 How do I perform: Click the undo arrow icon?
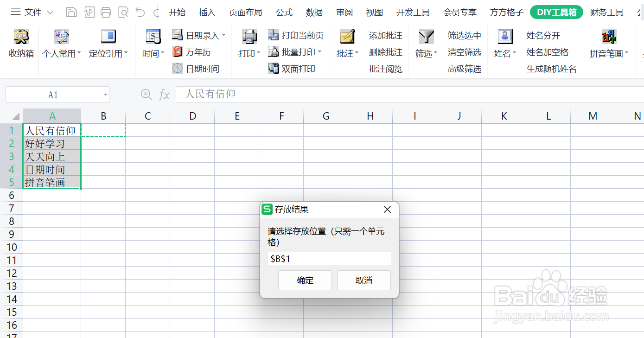pyautogui.click(x=140, y=13)
